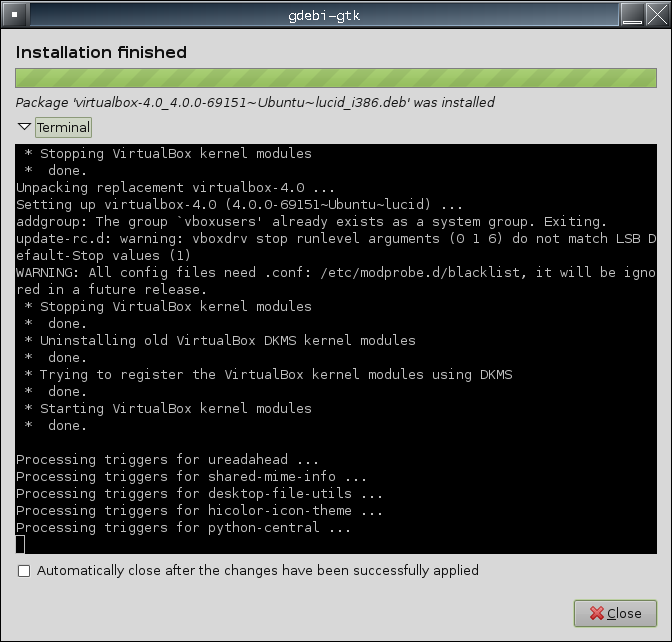Maximize the gdebi-gtk window
Image resolution: width=672 pixels, height=642 pixels.
point(634,14)
